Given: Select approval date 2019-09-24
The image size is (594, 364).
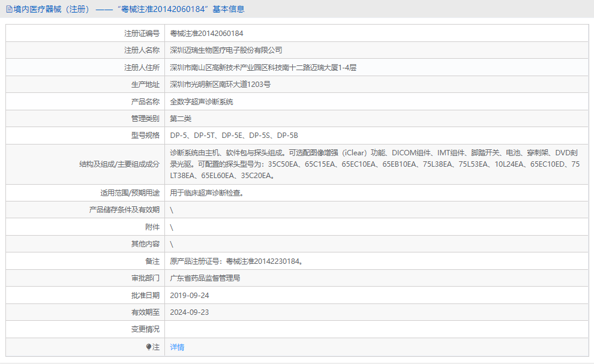Looking at the screenshot, I should (x=190, y=296).
